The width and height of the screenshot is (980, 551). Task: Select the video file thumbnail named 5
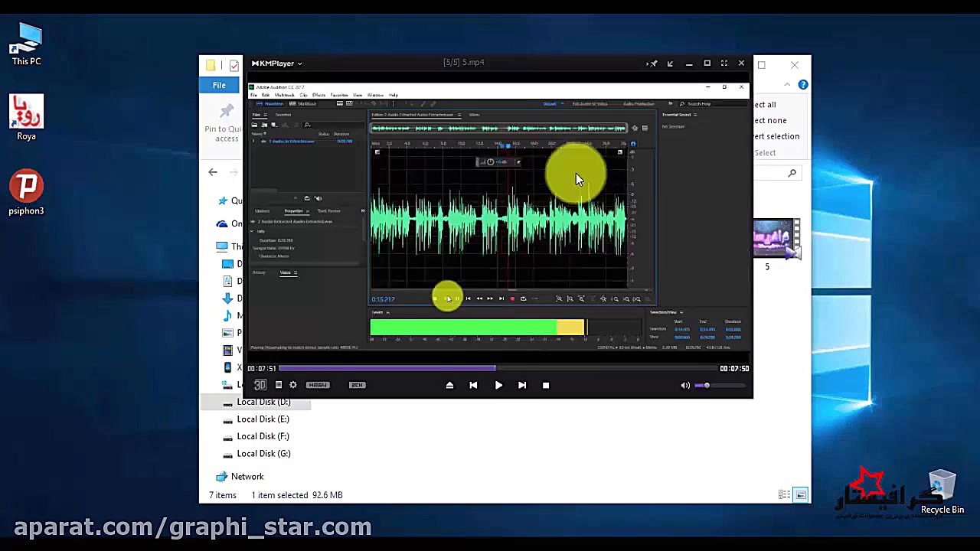click(776, 240)
